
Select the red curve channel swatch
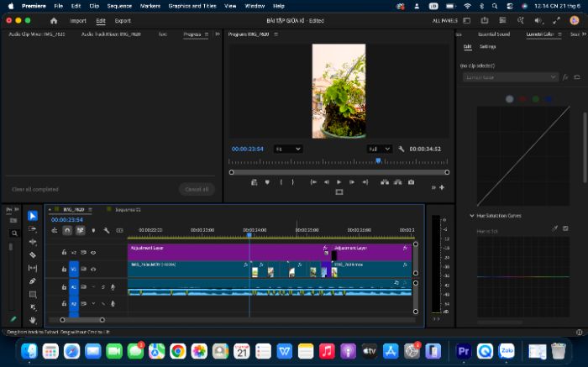[522, 99]
